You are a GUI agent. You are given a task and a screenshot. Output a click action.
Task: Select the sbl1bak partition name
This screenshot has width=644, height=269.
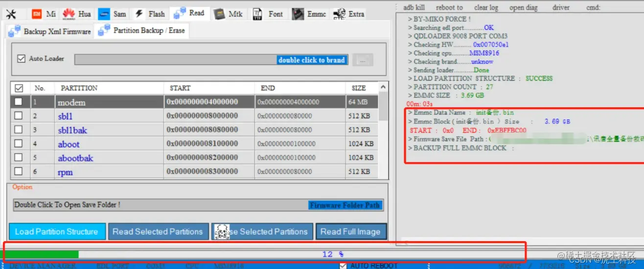click(x=72, y=130)
